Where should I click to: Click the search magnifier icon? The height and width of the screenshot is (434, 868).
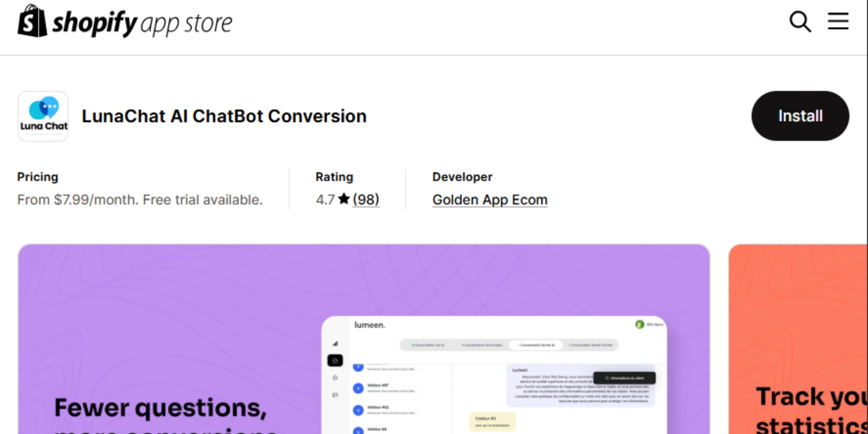click(x=800, y=22)
